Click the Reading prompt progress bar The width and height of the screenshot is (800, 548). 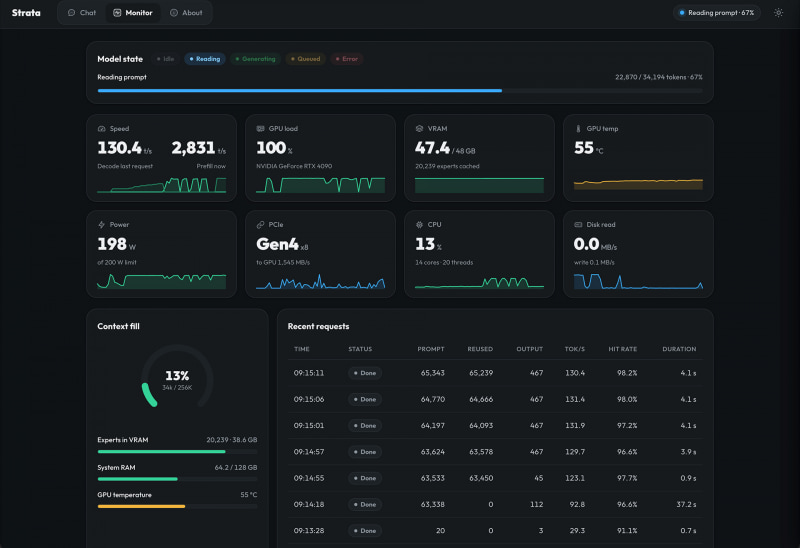tap(400, 90)
